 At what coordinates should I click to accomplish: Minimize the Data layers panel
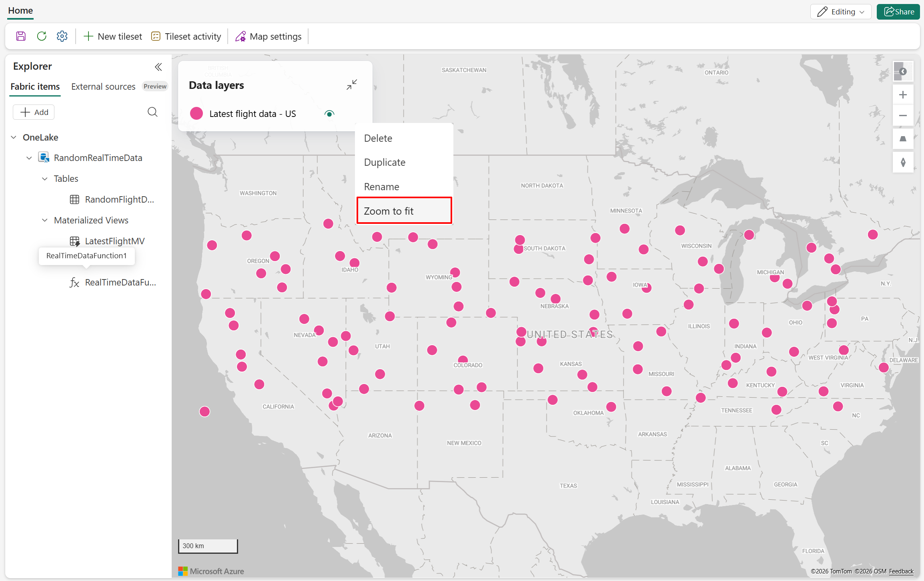coord(351,84)
